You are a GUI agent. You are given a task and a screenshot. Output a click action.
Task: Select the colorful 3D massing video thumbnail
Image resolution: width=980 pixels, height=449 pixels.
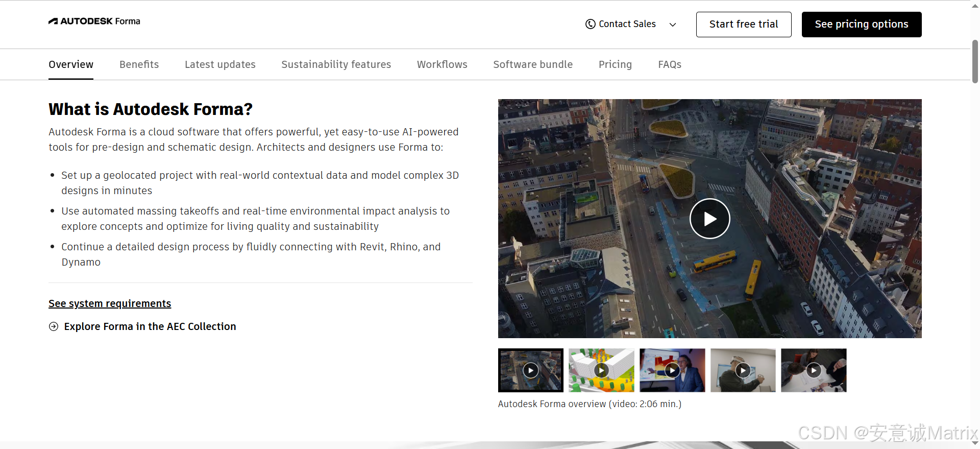601,370
